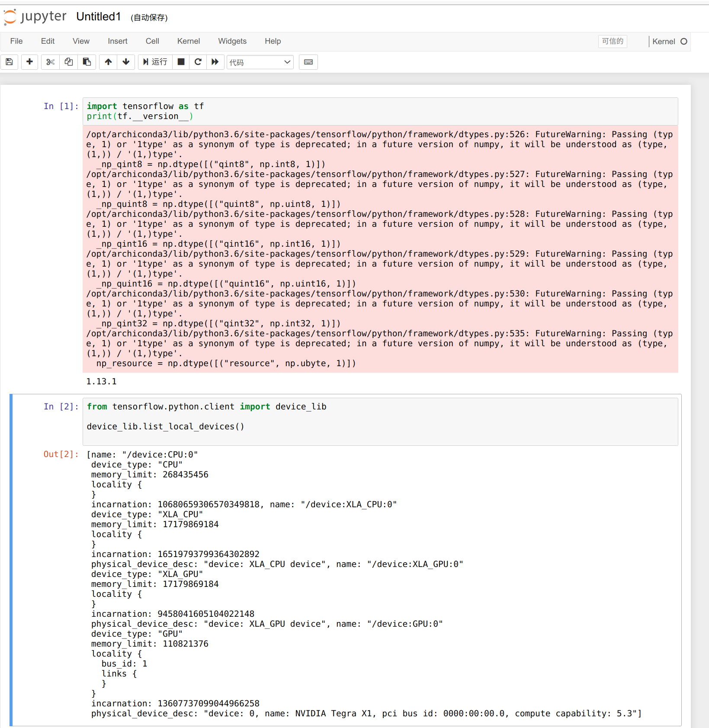The height and width of the screenshot is (728, 709).
Task: Click the memory_limit: 110821376 line
Action: [x=150, y=644]
